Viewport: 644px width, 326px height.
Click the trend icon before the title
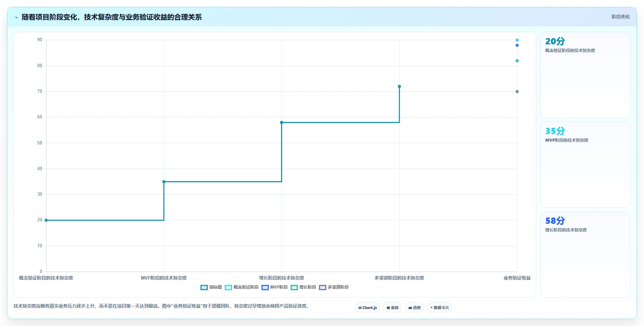pyautogui.click(x=16, y=17)
